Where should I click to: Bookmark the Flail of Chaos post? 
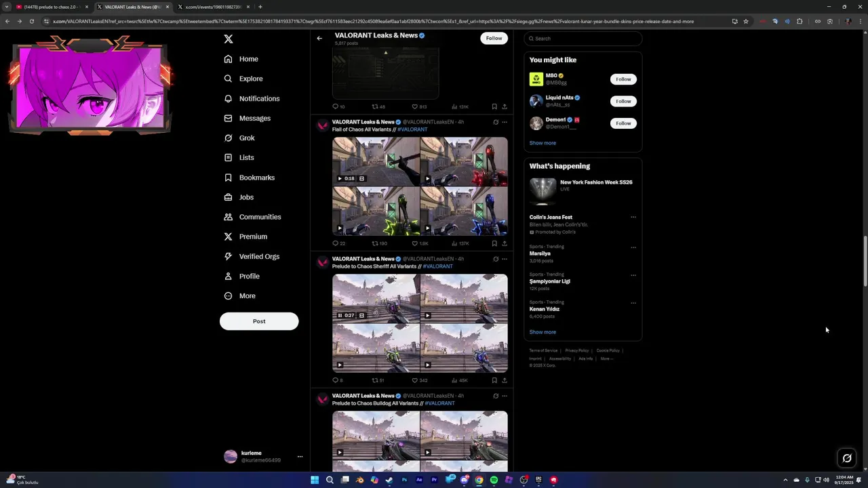(x=494, y=243)
